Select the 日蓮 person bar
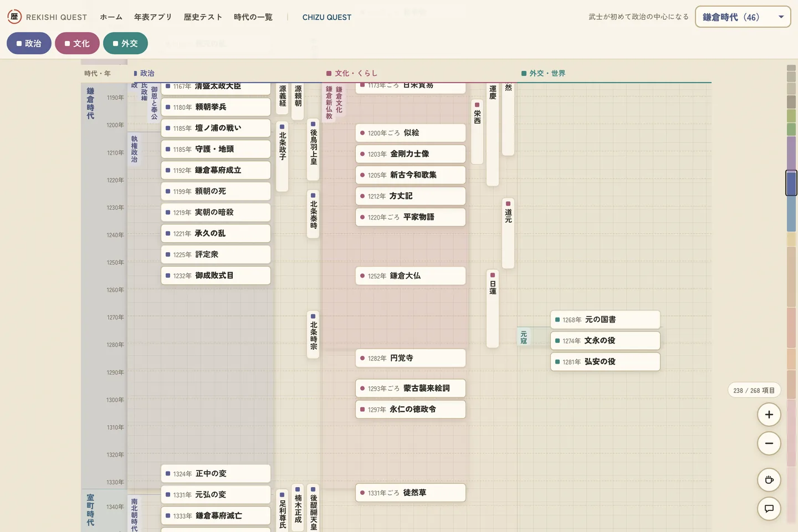 point(493,309)
